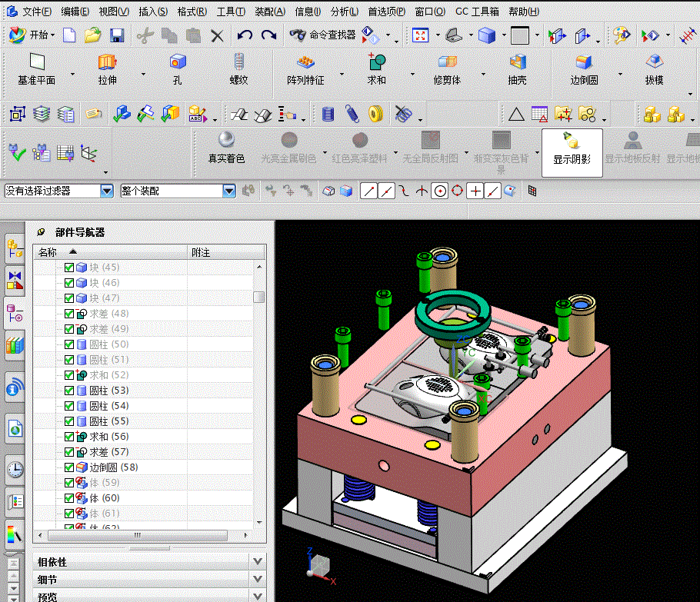
Task: Open the 文件(F) menu
Action: (37, 12)
